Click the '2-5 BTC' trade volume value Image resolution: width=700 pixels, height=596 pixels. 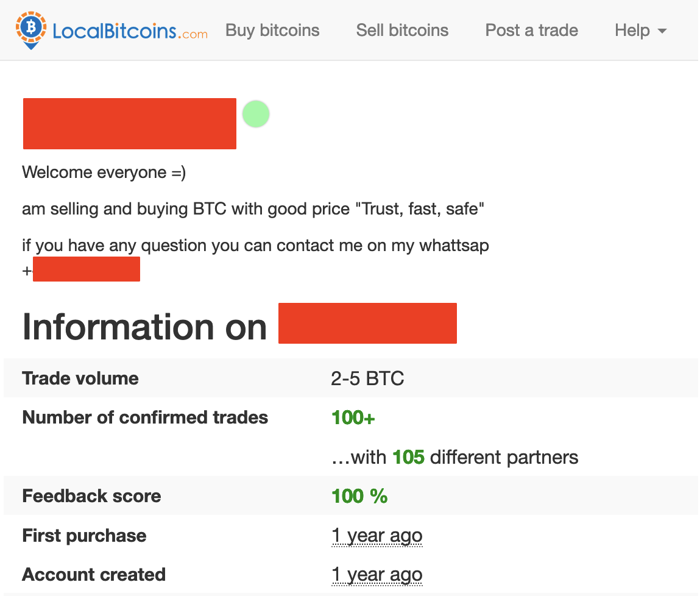point(367,378)
